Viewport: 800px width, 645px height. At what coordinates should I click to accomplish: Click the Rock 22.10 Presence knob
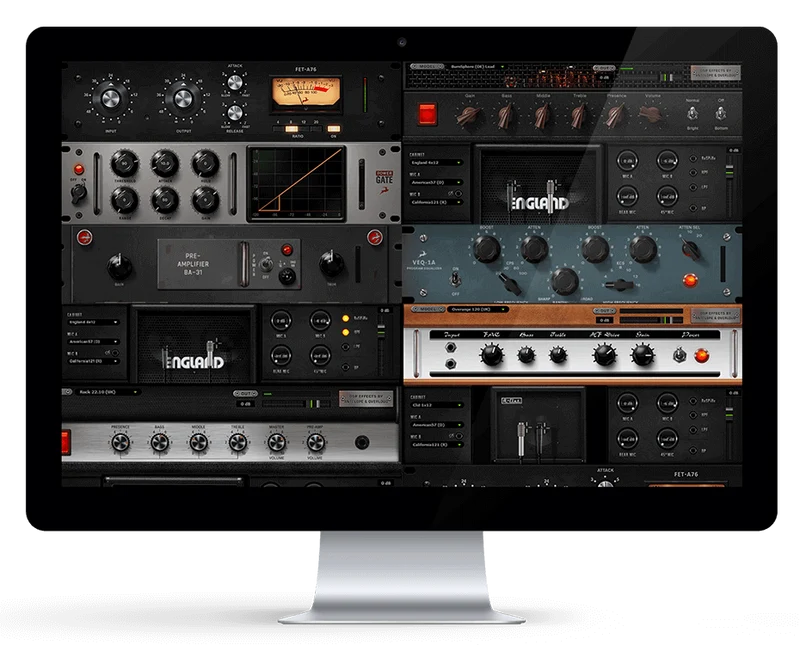pos(120,442)
